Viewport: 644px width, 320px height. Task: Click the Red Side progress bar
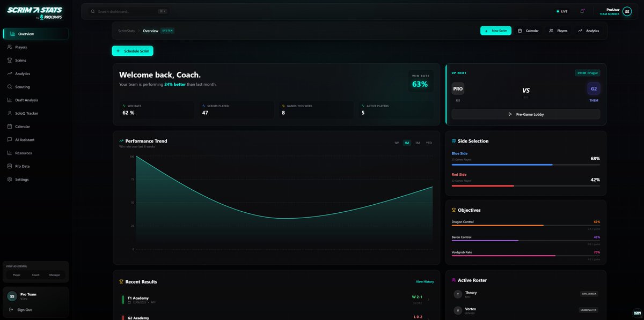pos(526,185)
